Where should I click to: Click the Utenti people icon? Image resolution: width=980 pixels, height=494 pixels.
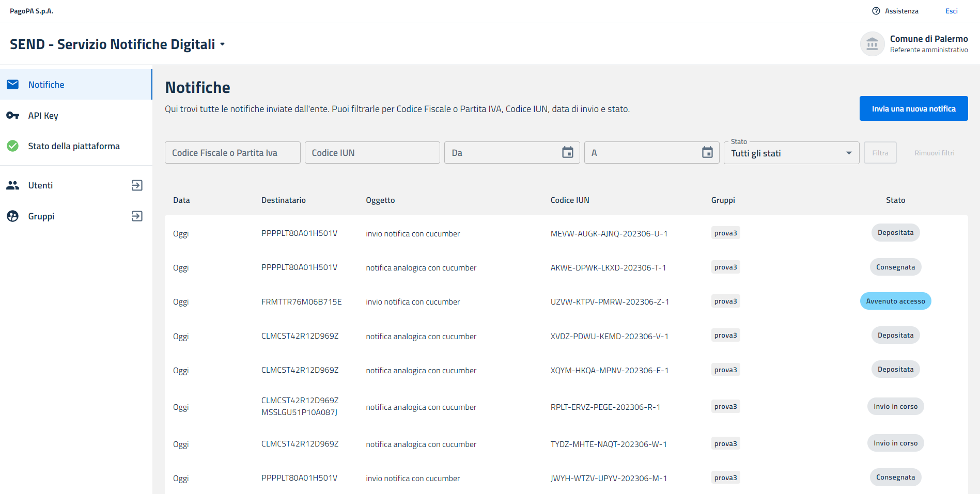tap(13, 185)
